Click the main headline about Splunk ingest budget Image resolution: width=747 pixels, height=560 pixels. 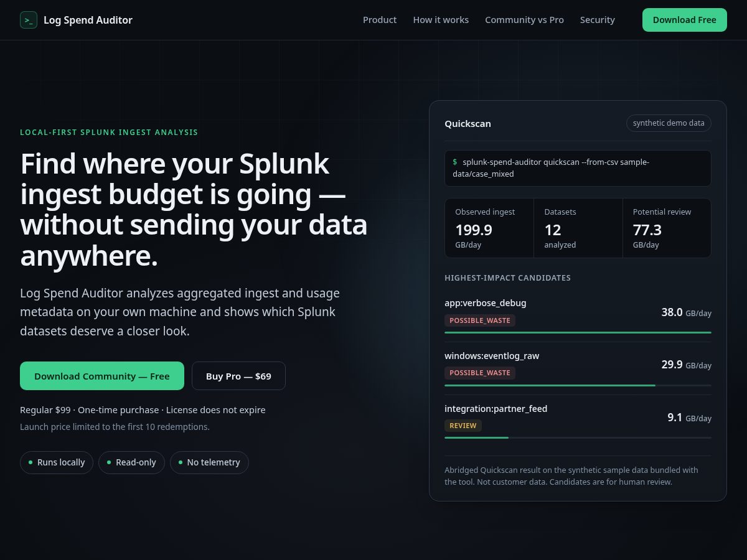pyautogui.click(x=194, y=210)
